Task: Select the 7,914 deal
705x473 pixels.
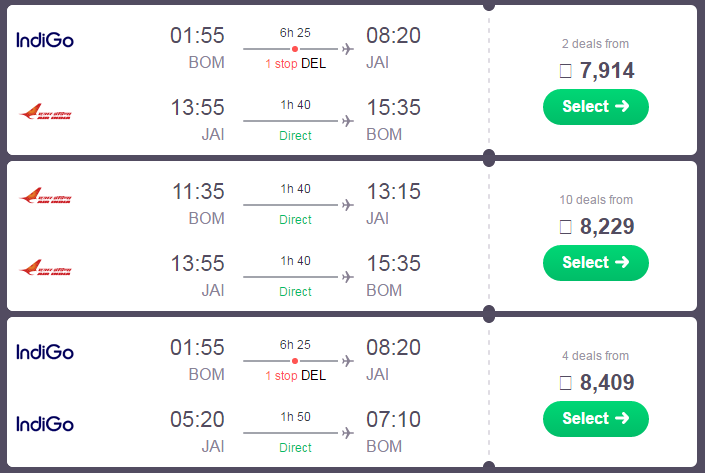Action: [x=596, y=107]
